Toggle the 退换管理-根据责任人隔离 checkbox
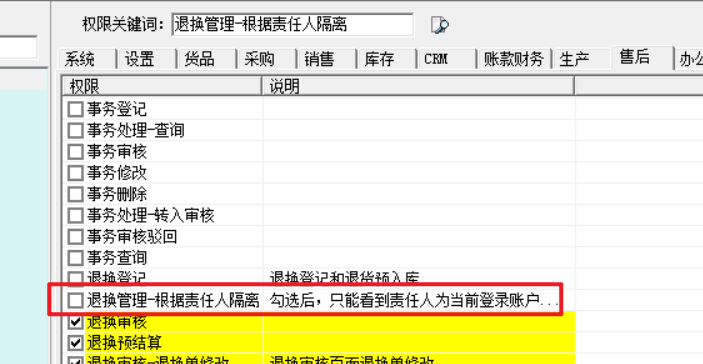703x364 pixels. tap(75, 300)
